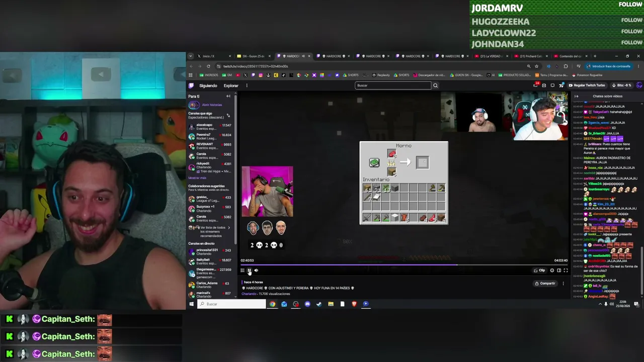Image resolution: width=644 pixels, height=362 pixels.
Task: Toggle theater mode in the player
Action: 558,270
